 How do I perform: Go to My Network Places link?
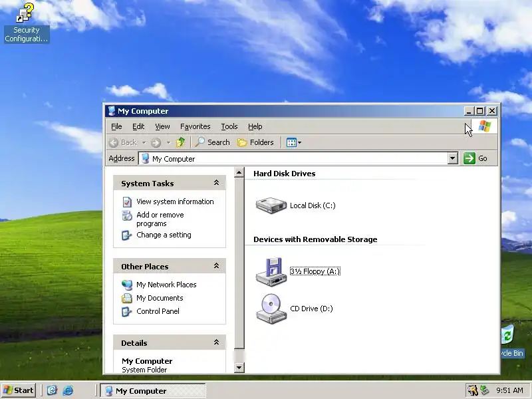pyautogui.click(x=166, y=285)
